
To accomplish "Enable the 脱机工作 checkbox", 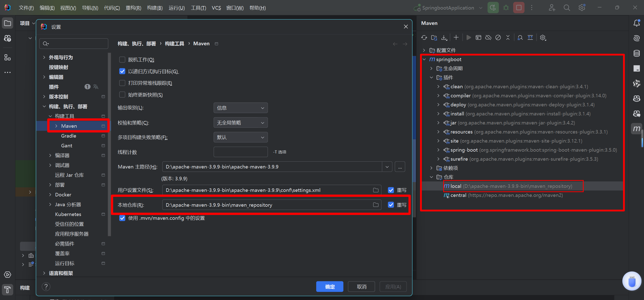I will pos(122,60).
